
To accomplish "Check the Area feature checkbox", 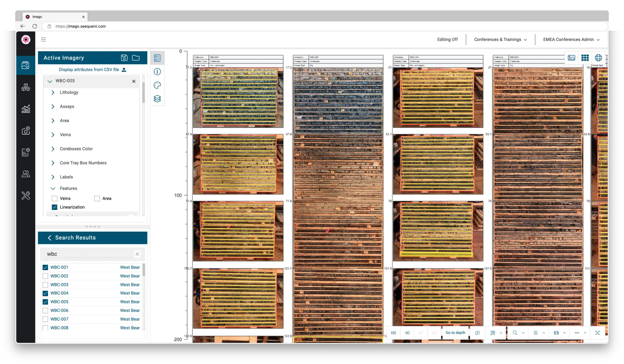I will click(97, 198).
